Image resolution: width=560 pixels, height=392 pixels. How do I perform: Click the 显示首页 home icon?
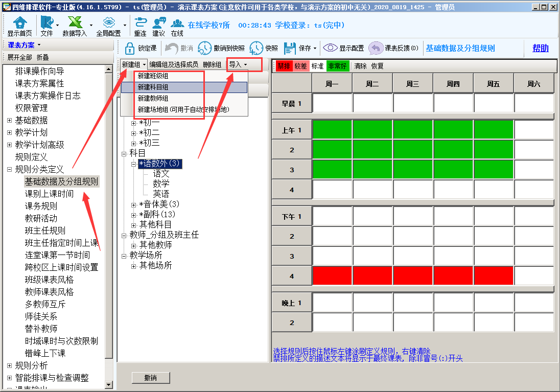click(x=19, y=22)
